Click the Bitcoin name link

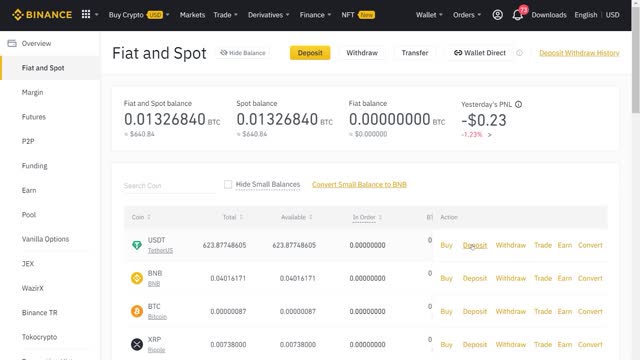(x=157, y=317)
